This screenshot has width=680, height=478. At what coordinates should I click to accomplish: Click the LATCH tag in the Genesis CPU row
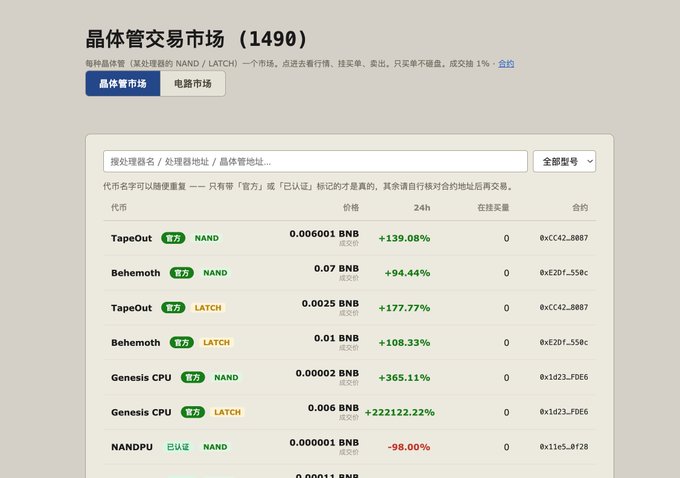coord(227,412)
